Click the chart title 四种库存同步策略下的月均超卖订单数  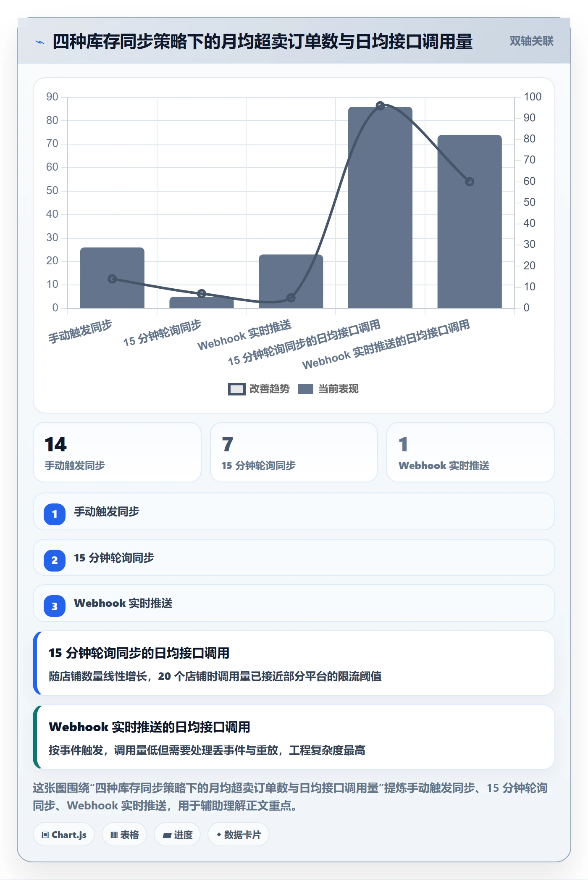click(x=262, y=42)
